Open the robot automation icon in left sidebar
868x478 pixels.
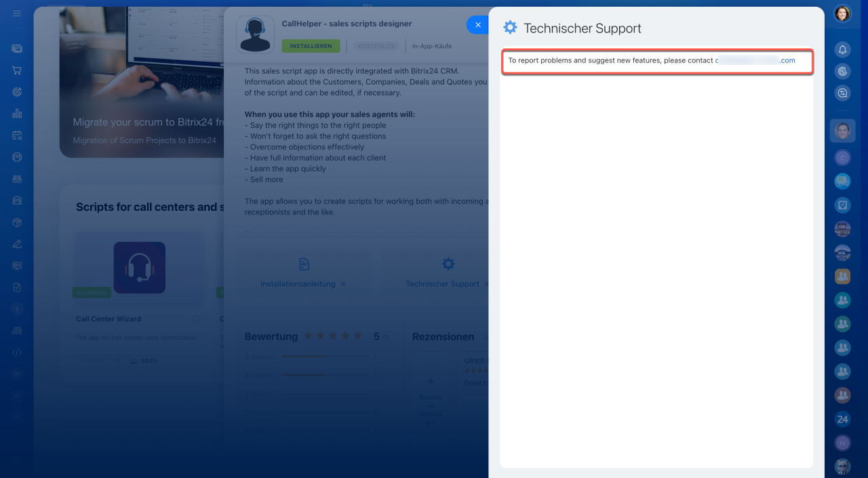pos(17,179)
